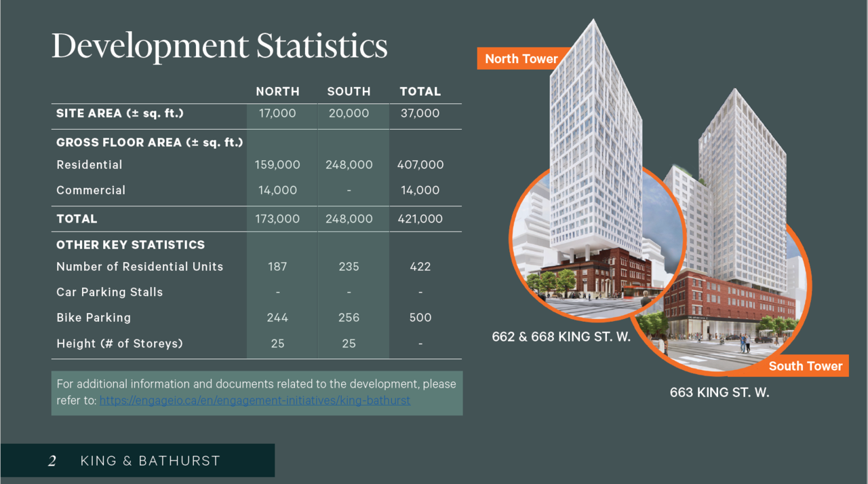868x484 pixels.
Task: Select the Residential row label
Action: click(89, 164)
